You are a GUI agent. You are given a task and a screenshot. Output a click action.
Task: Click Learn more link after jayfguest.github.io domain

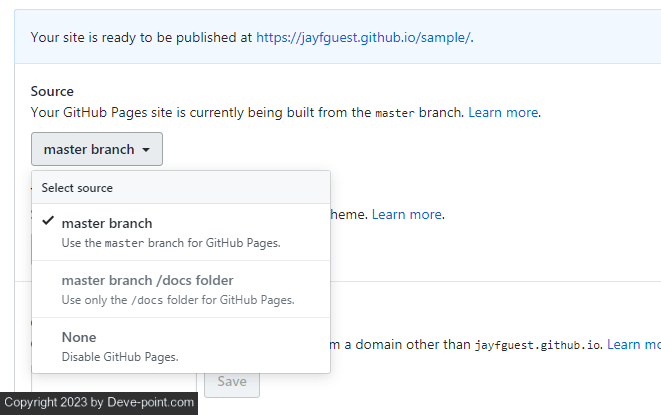coord(633,344)
